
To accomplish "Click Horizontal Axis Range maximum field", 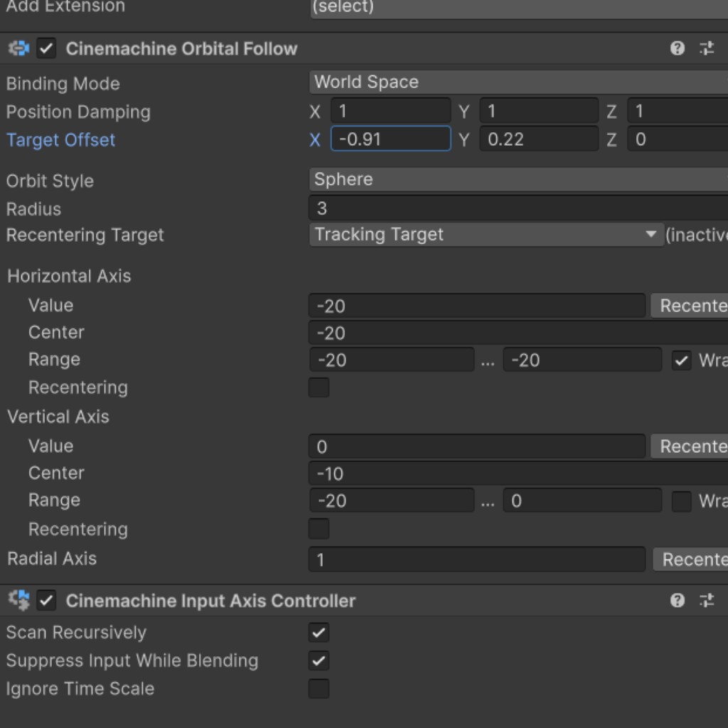I will (x=582, y=360).
